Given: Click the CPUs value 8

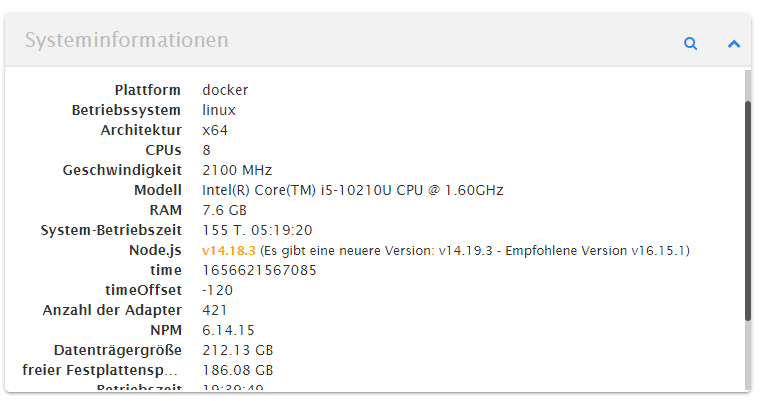Looking at the screenshot, I should coord(207,150).
